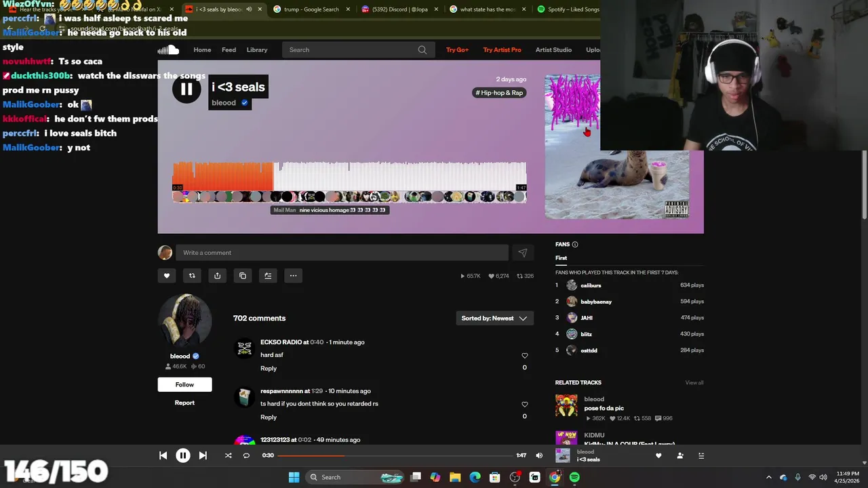Open the Feed page

pyautogui.click(x=229, y=49)
